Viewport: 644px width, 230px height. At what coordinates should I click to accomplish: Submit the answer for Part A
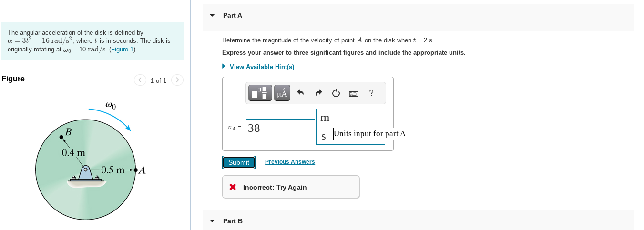pos(239,162)
